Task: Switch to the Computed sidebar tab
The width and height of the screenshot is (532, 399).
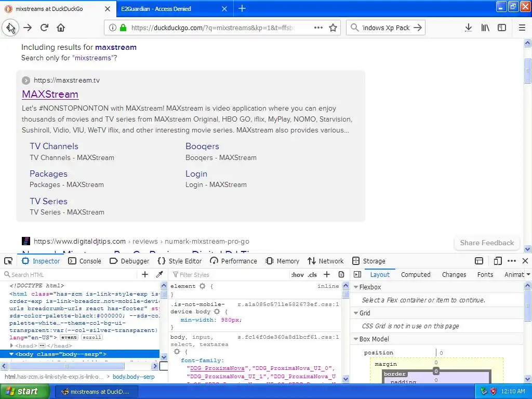Action: pyautogui.click(x=416, y=274)
